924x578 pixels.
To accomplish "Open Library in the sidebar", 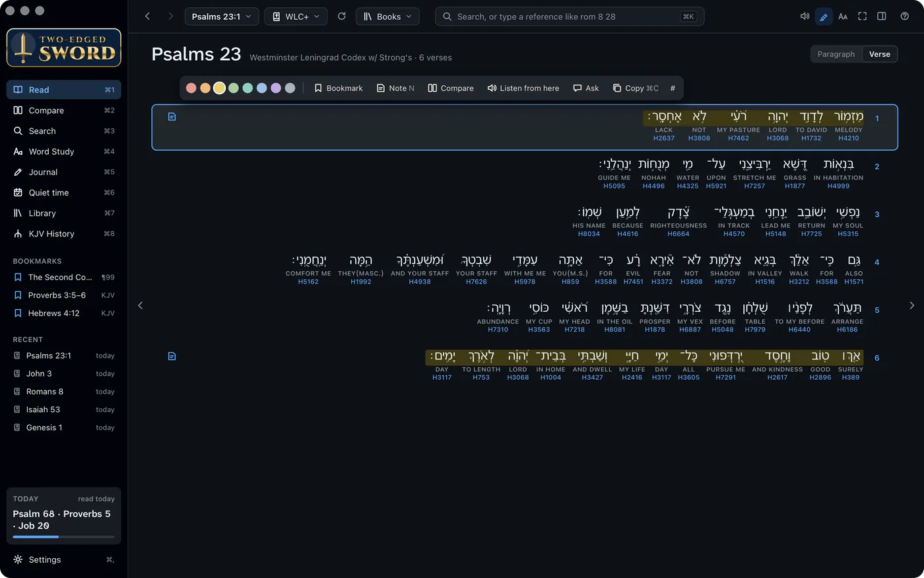I will click(x=64, y=213).
